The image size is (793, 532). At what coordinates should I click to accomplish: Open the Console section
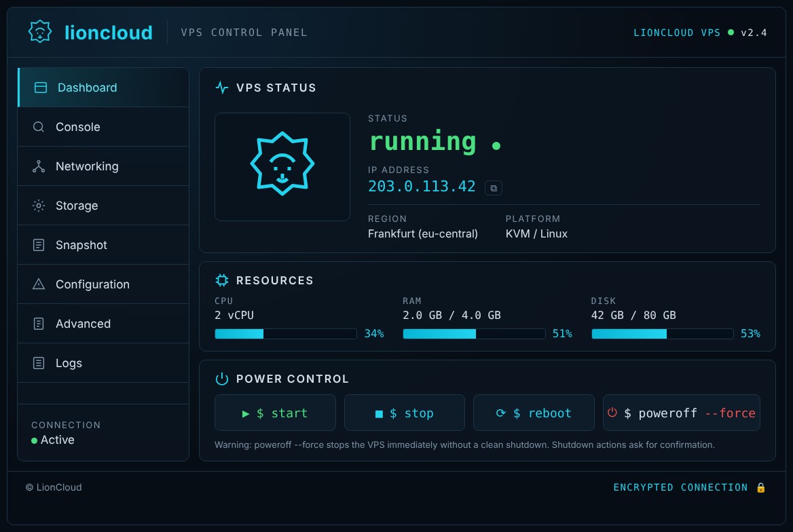coord(103,127)
